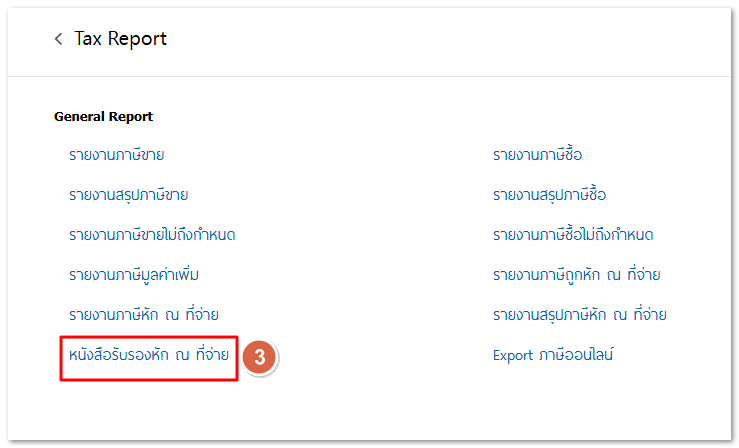This screenshot has height=448, width=739.
Task: Open รายงานภาษีซื้อ report
Action: coord(537,155)
